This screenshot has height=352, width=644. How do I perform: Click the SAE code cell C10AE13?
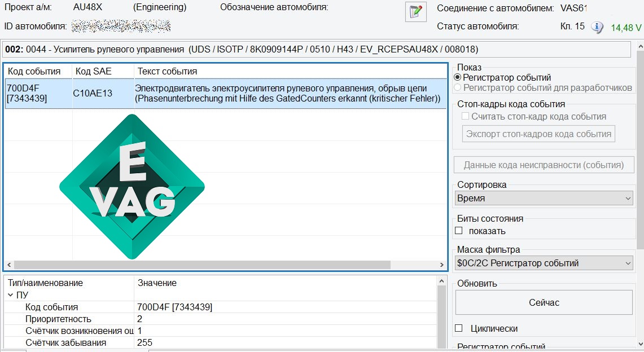93,93
